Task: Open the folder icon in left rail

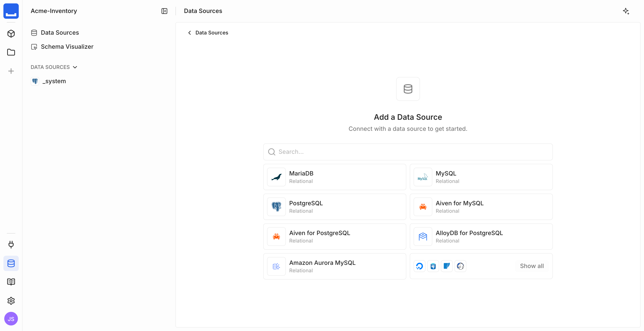Action: (x=11, y=52)
